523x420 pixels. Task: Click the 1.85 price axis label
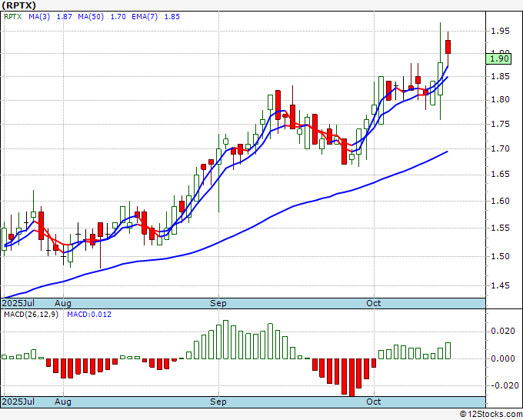coord(501,76)
